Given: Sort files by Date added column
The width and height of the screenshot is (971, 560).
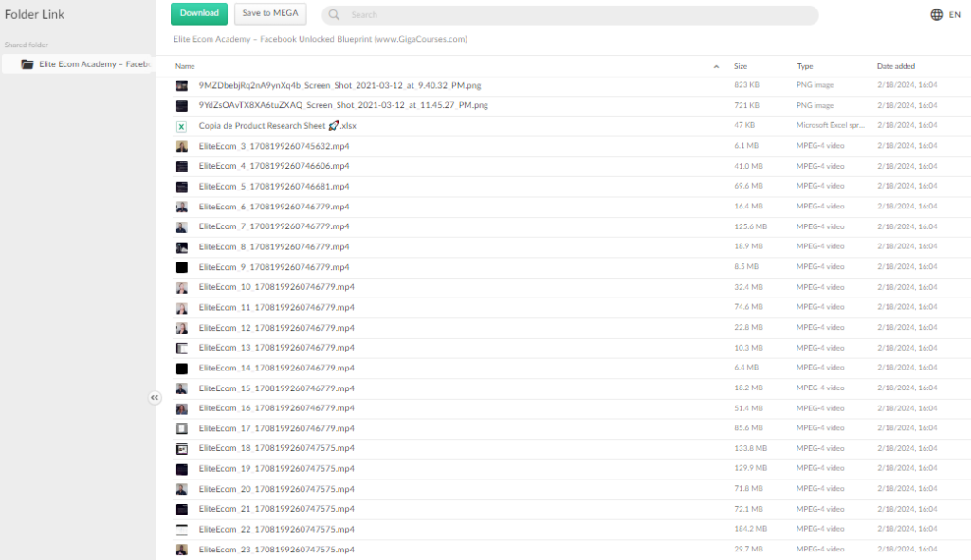Looking at the screenshot, I should (x=896, y=66).
